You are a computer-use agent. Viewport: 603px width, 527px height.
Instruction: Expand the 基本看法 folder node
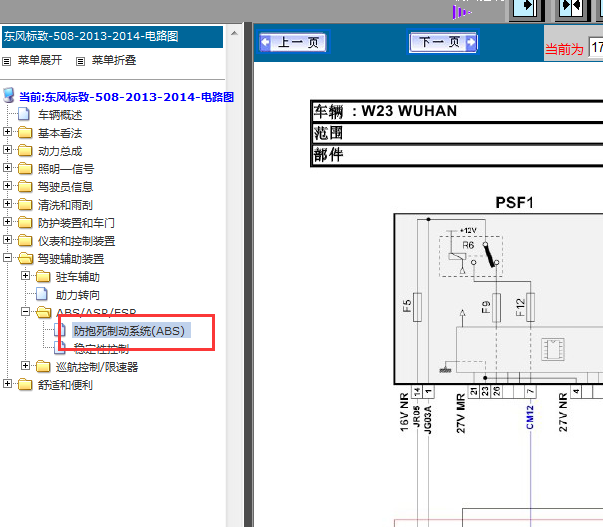7,132
